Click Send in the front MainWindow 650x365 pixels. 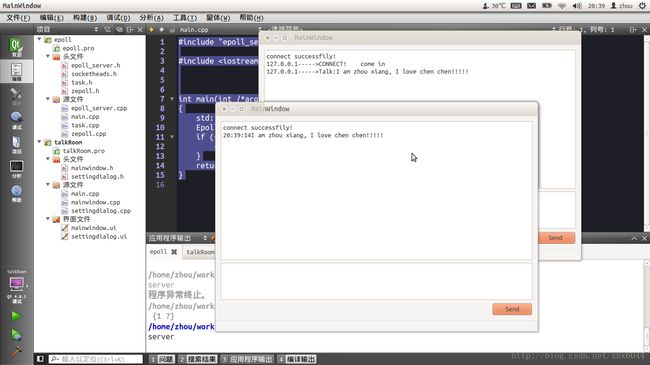click(512, 309)
